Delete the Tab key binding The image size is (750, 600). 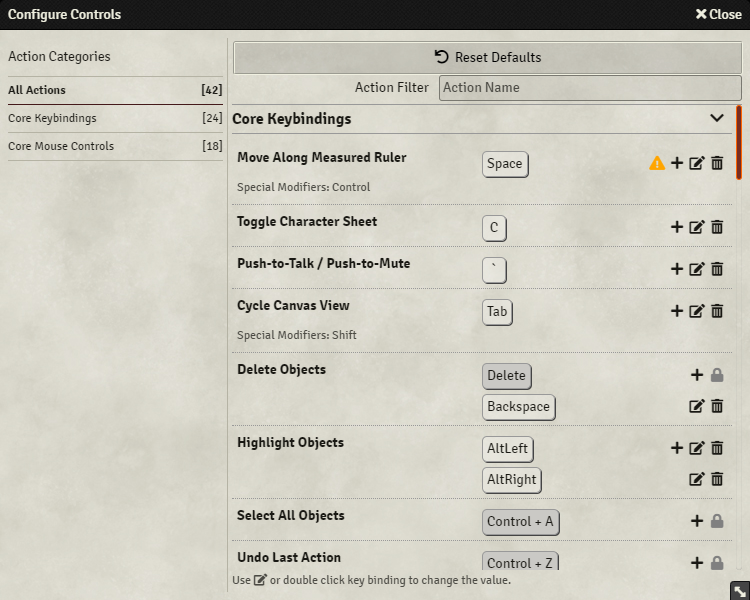717,311
